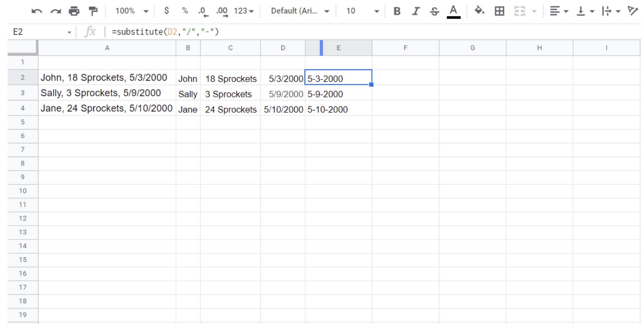Select column I header
Screen dimensions: 644x329
(x=607, y=48)
